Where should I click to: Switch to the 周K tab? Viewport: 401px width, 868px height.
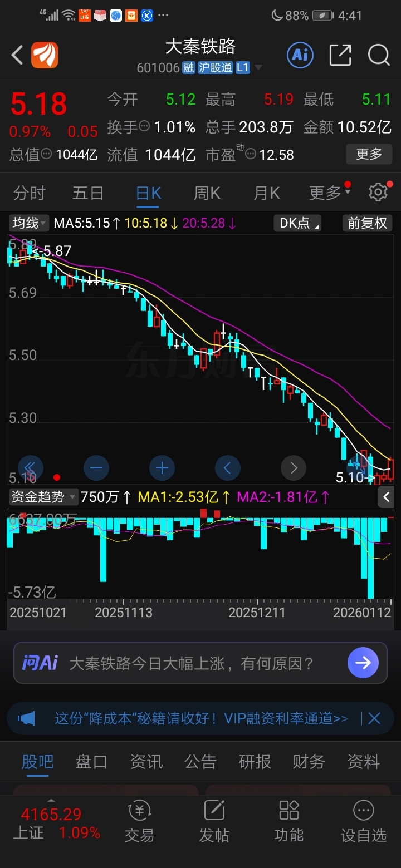click(x=207, y=193)
